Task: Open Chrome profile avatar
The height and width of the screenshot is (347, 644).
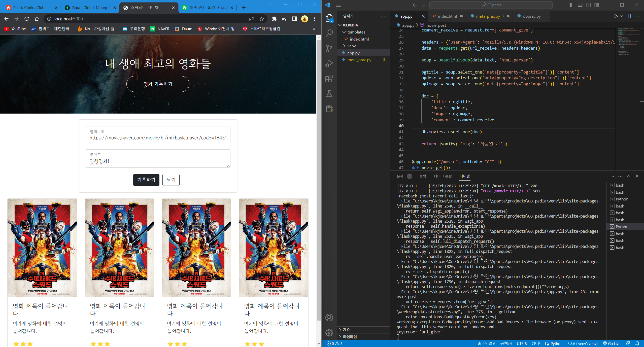Action: click(x=305, y=19)
